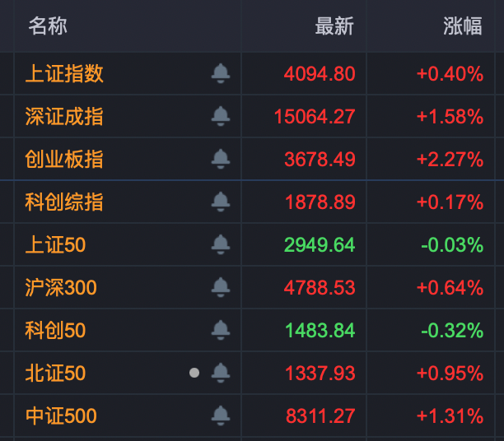
Task: Click the 15064.27 latest price of 深证成指
Action: pos(315,117)
